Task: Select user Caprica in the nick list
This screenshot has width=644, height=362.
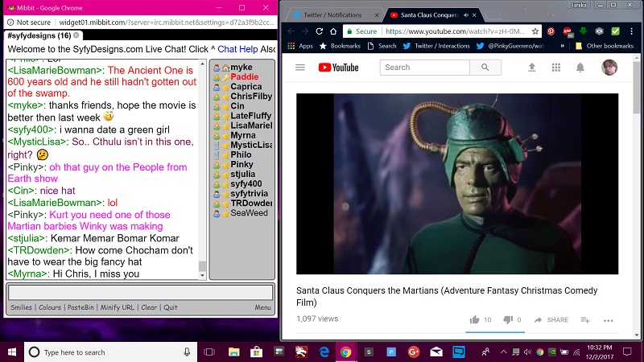Action: (x=246, y=87)
